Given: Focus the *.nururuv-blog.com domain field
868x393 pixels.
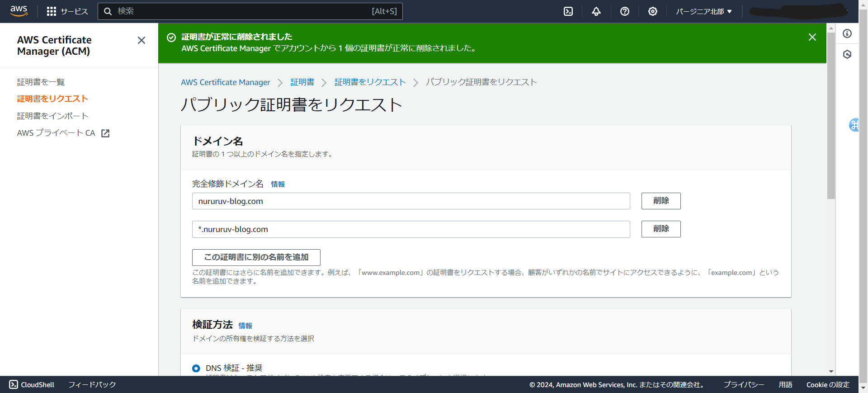Looking at the screenshot, I should [x=411, y=229].
